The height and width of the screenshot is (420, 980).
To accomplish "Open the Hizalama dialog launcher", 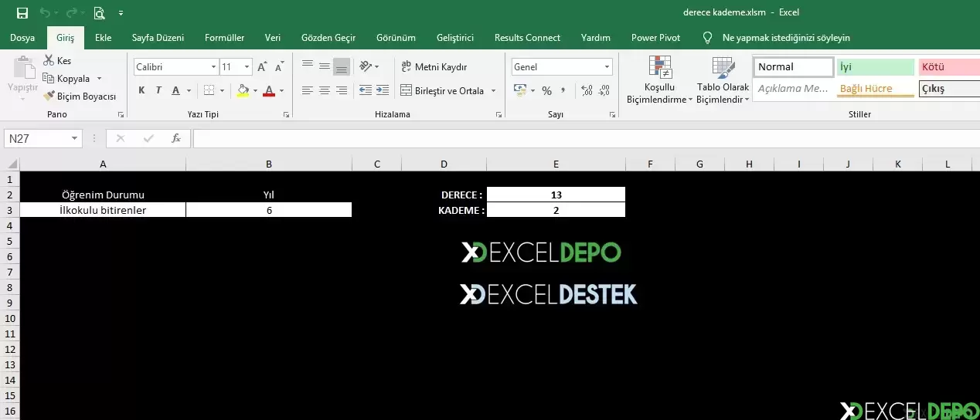I will [499, 114].
